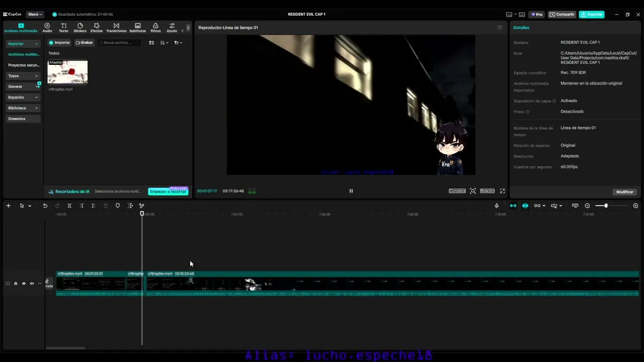Click Empezar a recortar button
This screenshot has height=362, width=644.
tap(168, 192)
